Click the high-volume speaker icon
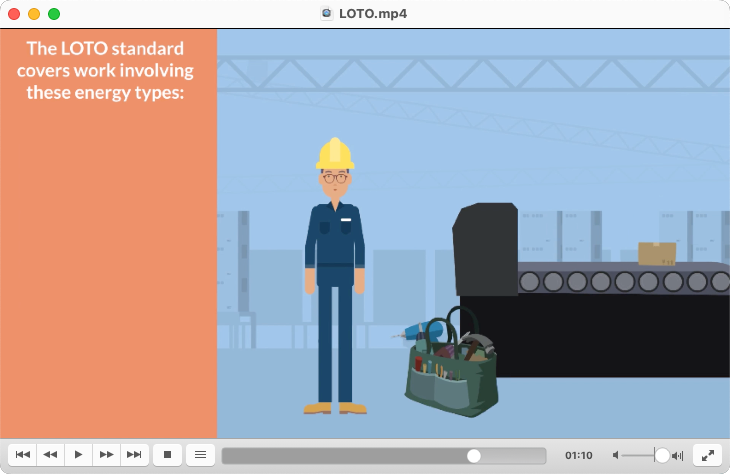This screenshot has height=474, width=730. 678,455
